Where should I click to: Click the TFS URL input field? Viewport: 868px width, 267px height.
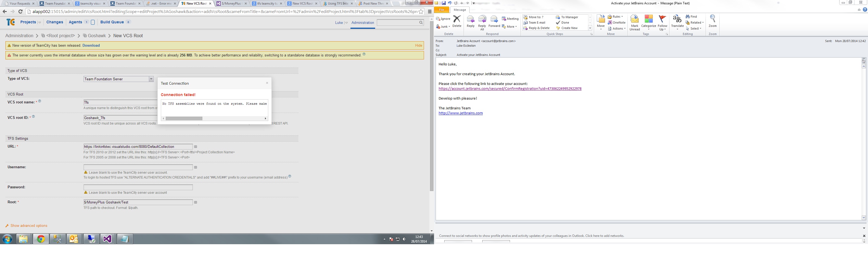[x=138, y=147]
